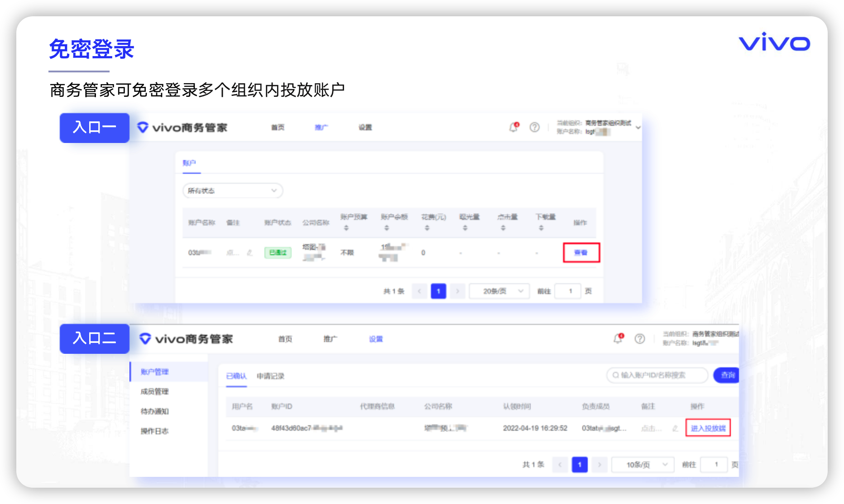The width and height of the screenshot is (844, 504).
Task: Click help question mark icon in top panel
Action: pyautogui.click(x=534, y=128)
